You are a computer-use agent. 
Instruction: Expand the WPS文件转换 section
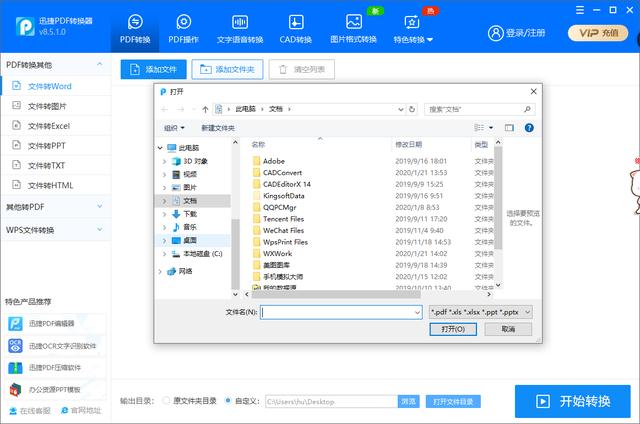(x=55, y=230)
